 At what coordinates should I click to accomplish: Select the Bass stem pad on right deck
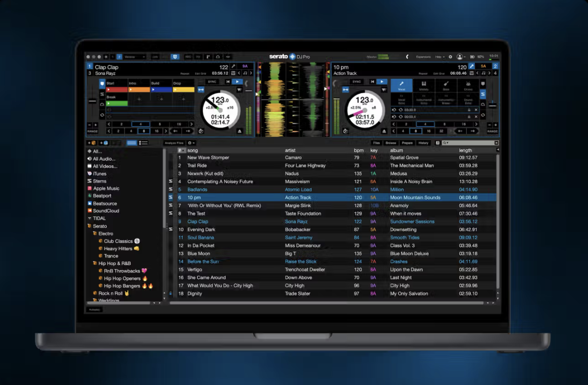(446, 85)
